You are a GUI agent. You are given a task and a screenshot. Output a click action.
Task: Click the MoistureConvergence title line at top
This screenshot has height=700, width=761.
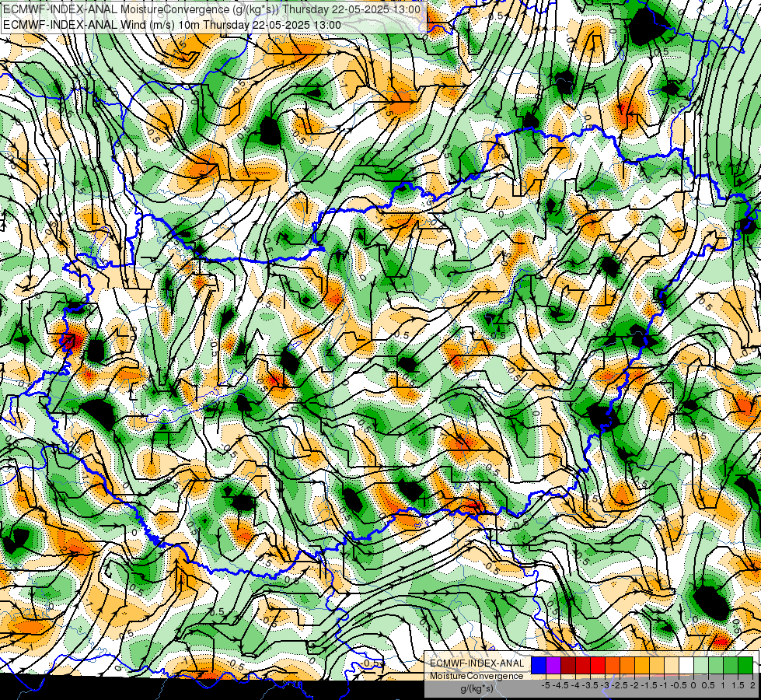(211, 9)
